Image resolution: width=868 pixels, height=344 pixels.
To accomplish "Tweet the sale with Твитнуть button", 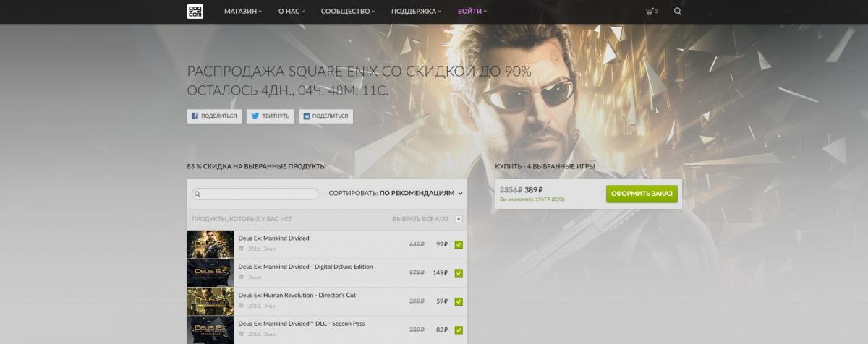I will click(x=270, y=116).
